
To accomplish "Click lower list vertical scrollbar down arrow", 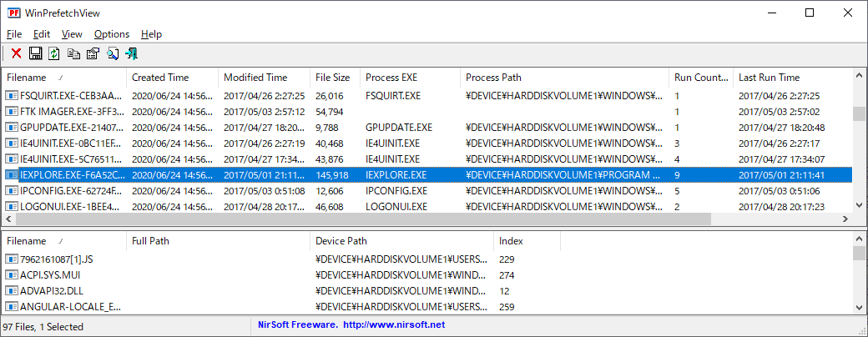I will coord(859,308).
